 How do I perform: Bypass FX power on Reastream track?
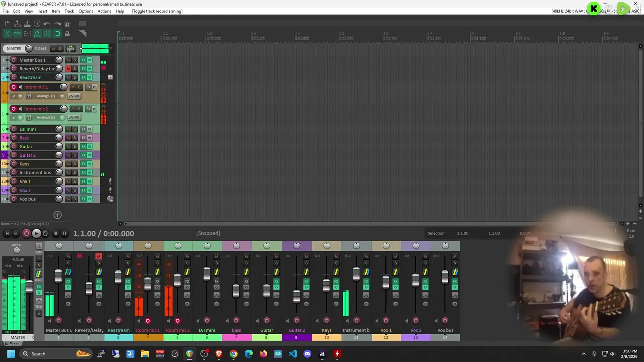tap(90, 77)
